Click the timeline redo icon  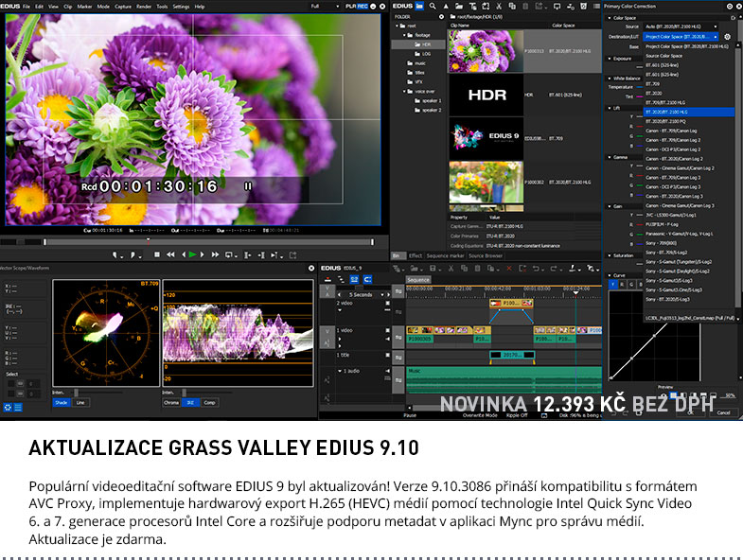coord(553,269)
